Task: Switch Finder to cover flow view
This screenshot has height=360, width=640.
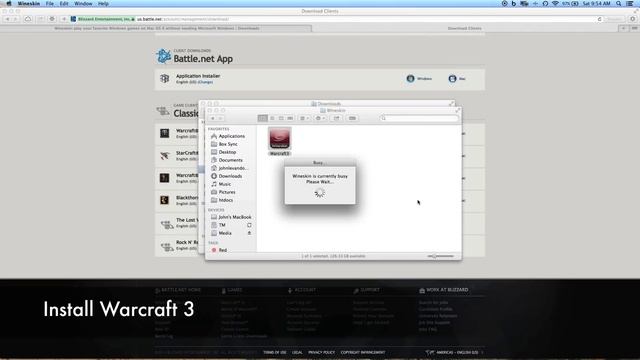Action: click(x=290, y=118)
